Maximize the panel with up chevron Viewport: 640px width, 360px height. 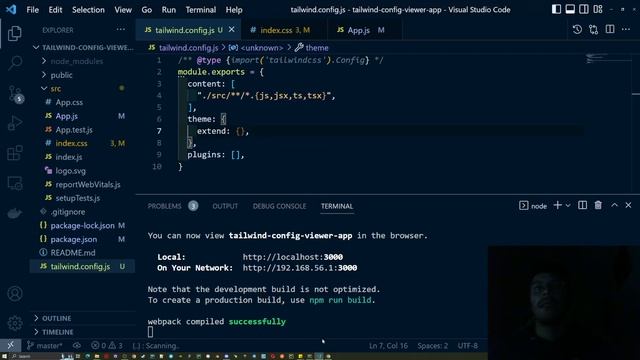(614, 206)
